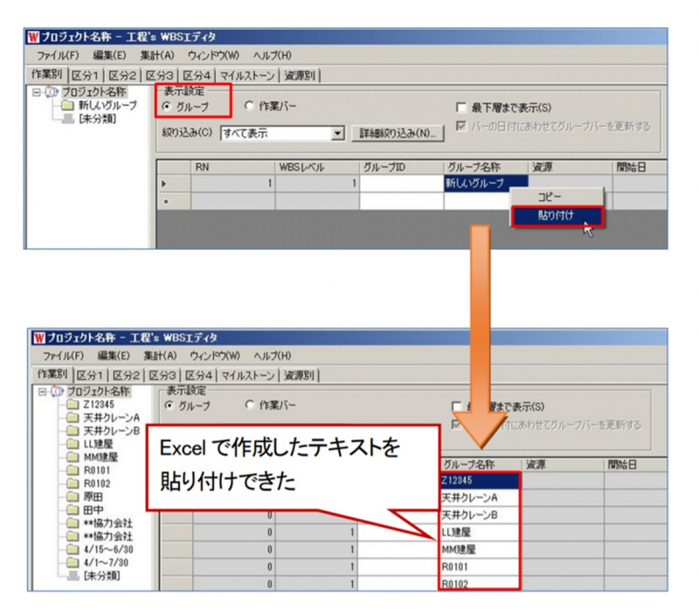Select the 作業バー radio button in upper window
The height and width of the screenshot is (616, 699).
(249, 107)
